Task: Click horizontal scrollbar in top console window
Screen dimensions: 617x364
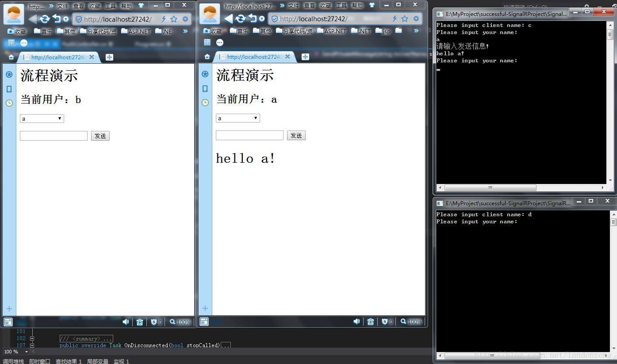Action: [x=490, y=188]
